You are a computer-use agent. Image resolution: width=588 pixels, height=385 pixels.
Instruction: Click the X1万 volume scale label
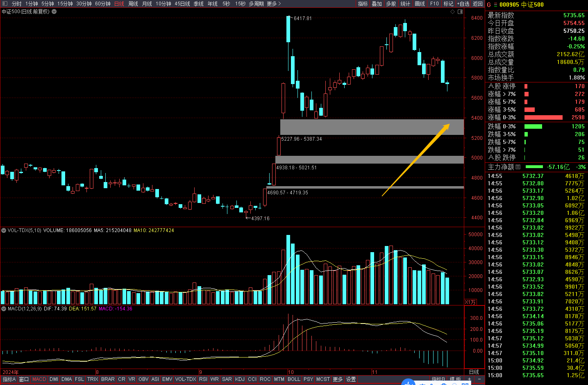pos(470,302)
